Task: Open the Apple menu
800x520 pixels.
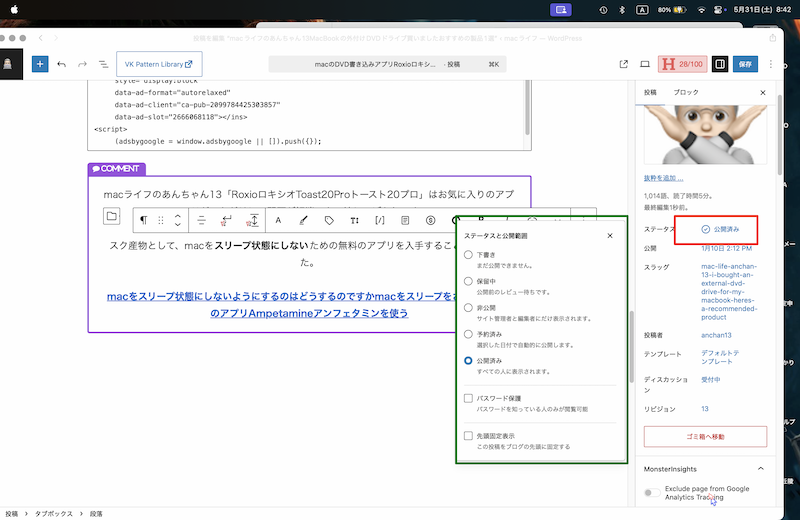Action: coord(14,9)
